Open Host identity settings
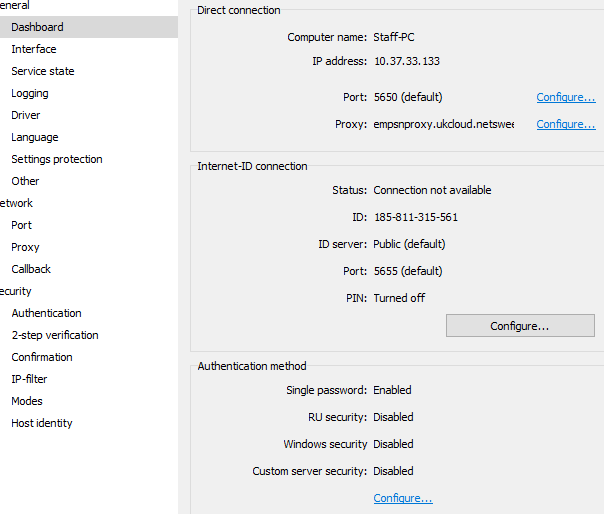 pyautogui.click(x=42, y=423)
